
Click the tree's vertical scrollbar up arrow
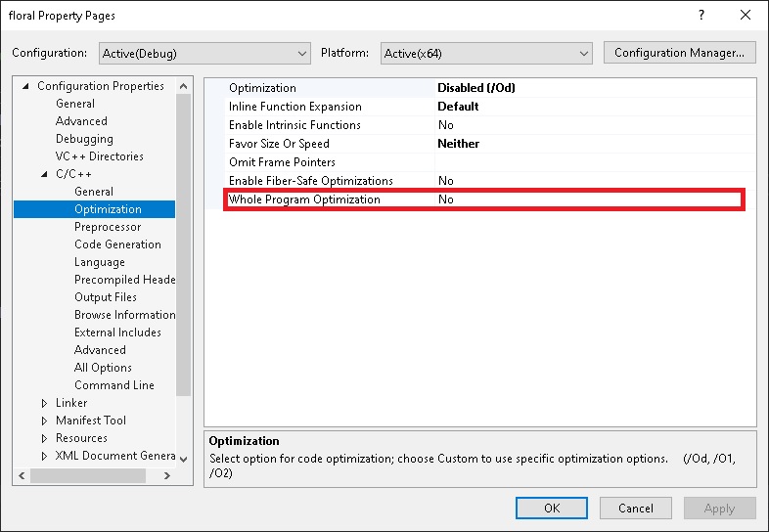click(183, 86)
